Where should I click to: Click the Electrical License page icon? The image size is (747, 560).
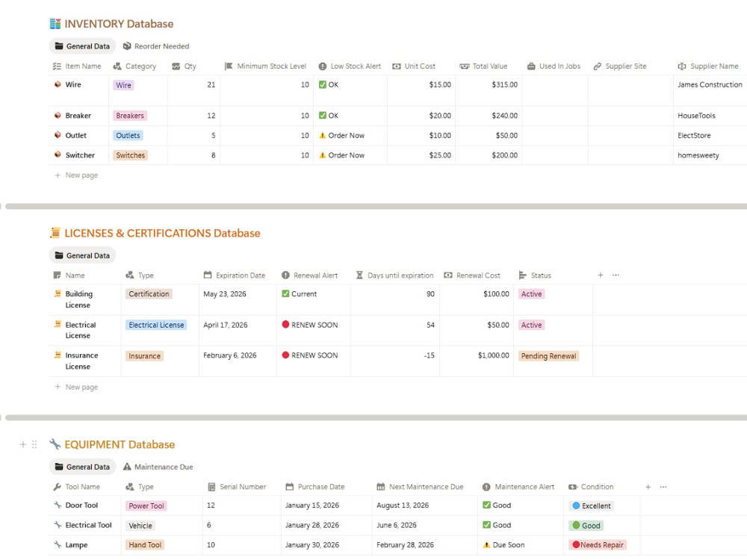click(x=58, y=324)
